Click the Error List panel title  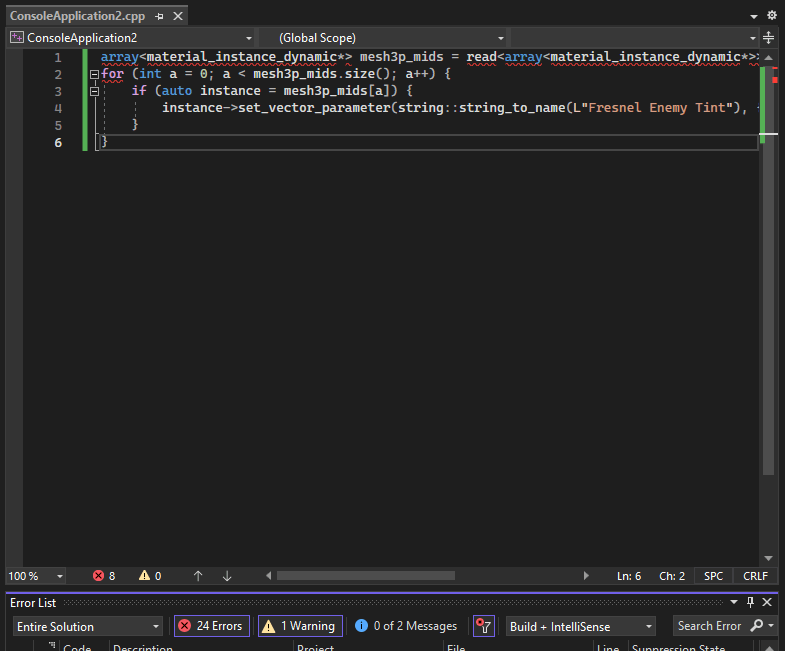tap(33, 603)
